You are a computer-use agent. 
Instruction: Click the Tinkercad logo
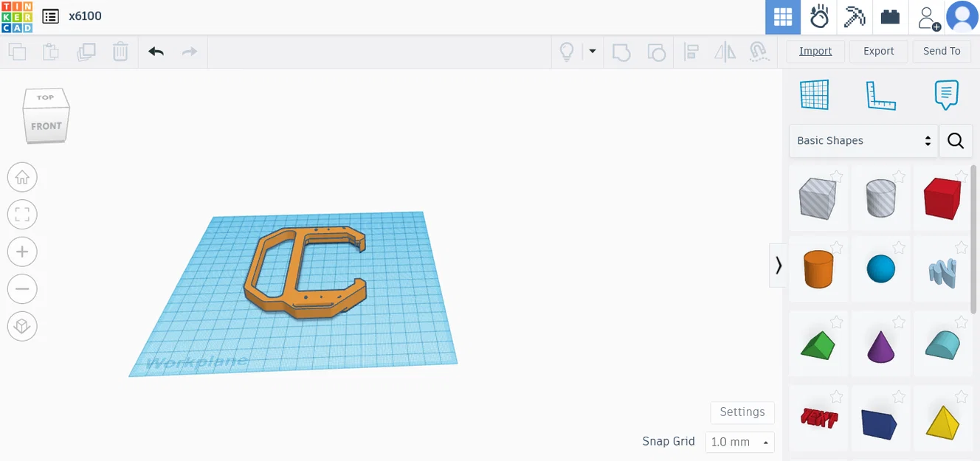[x=16, y=17]
